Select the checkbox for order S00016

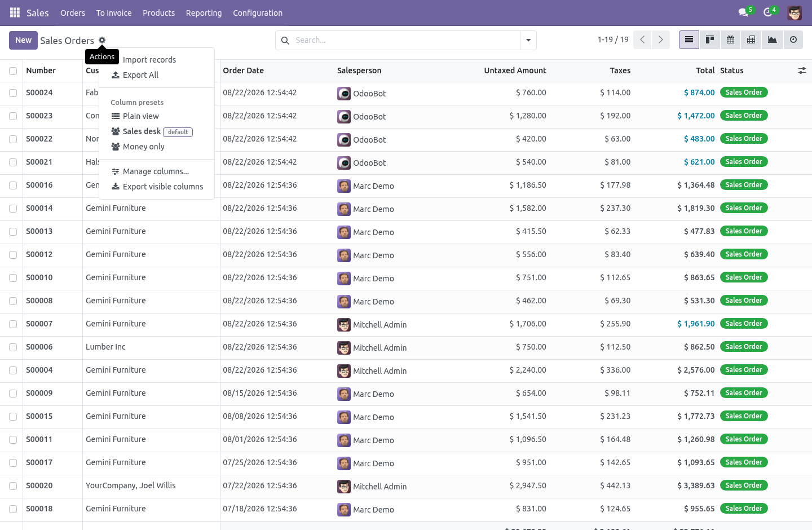coord(13,185)
